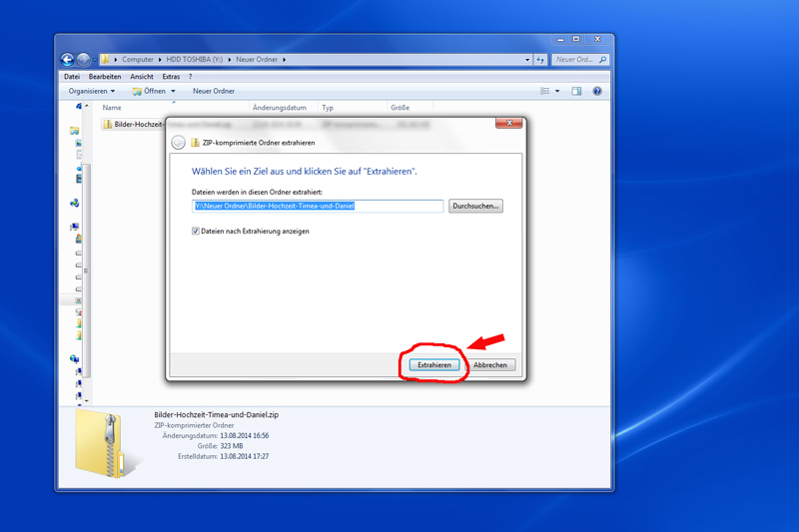Click the Extrahieren button

434,365
